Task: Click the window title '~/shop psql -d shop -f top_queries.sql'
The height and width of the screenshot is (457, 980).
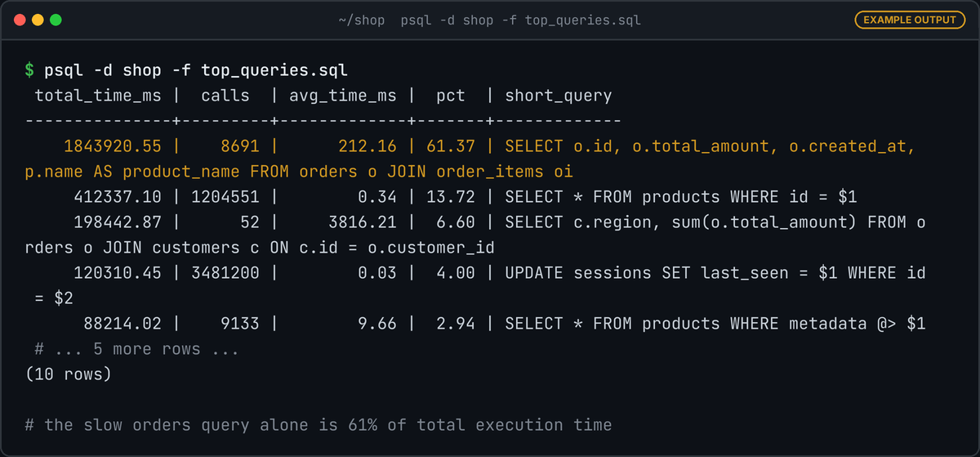Action: 490,20
